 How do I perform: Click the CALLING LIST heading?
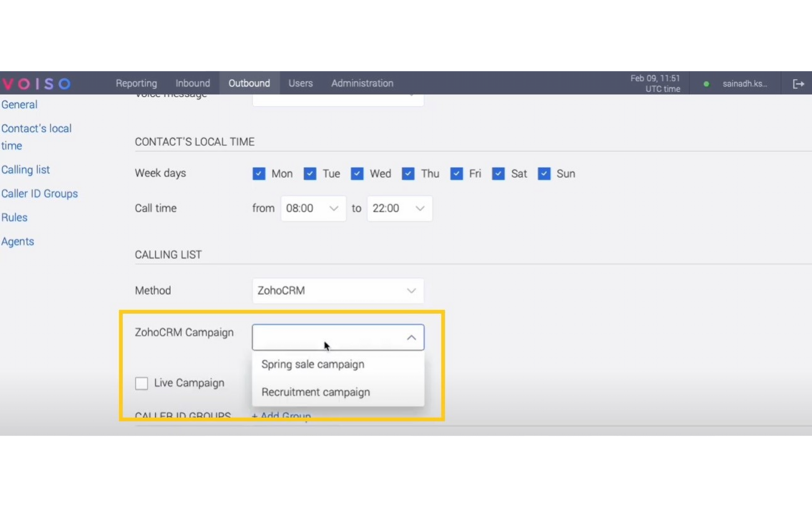pos(168,255)
